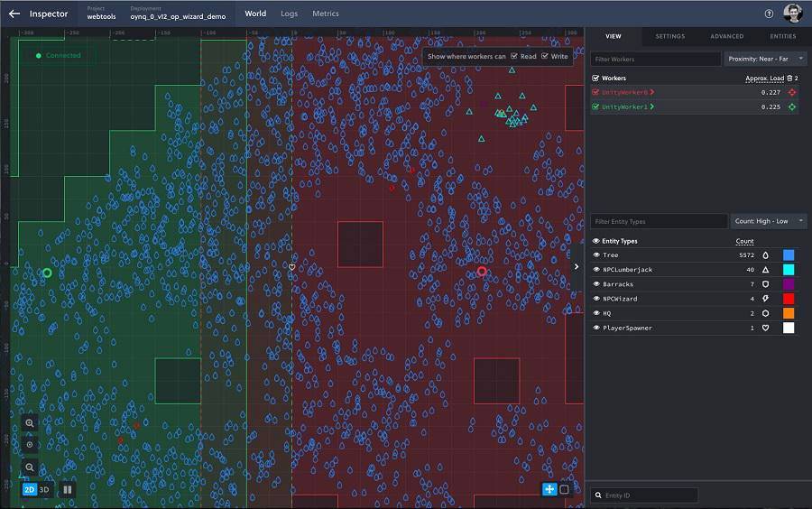Click the NPCLumberjack triangle shape icon
812x509 pixels.
765,270
